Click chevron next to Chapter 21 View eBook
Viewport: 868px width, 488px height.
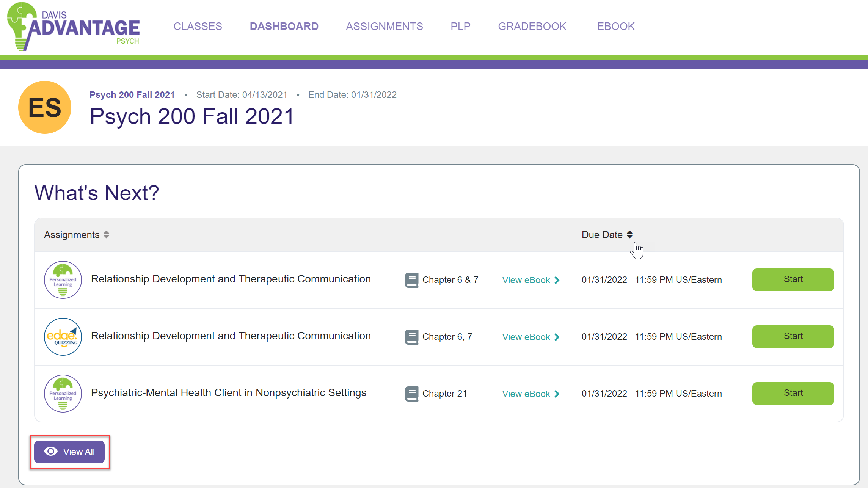coord(557,394)
